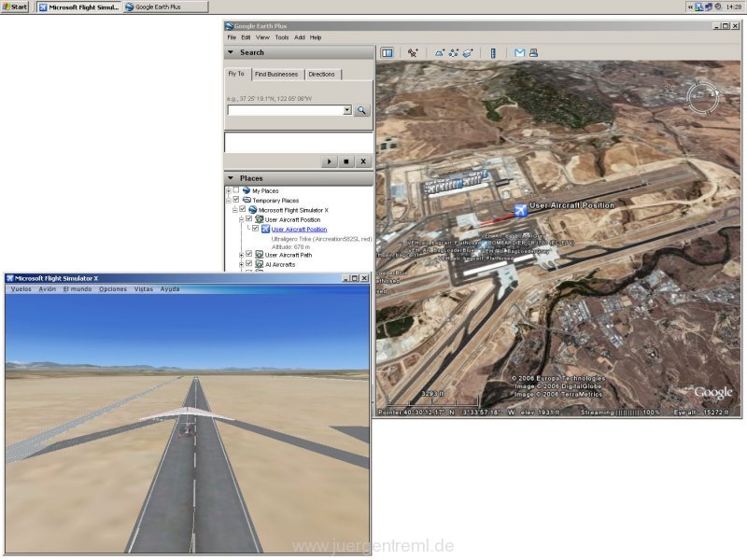Open the Tools menu in Google Earth
The height and width of the screenshot is (560, 747).
[x=282, y=37]
